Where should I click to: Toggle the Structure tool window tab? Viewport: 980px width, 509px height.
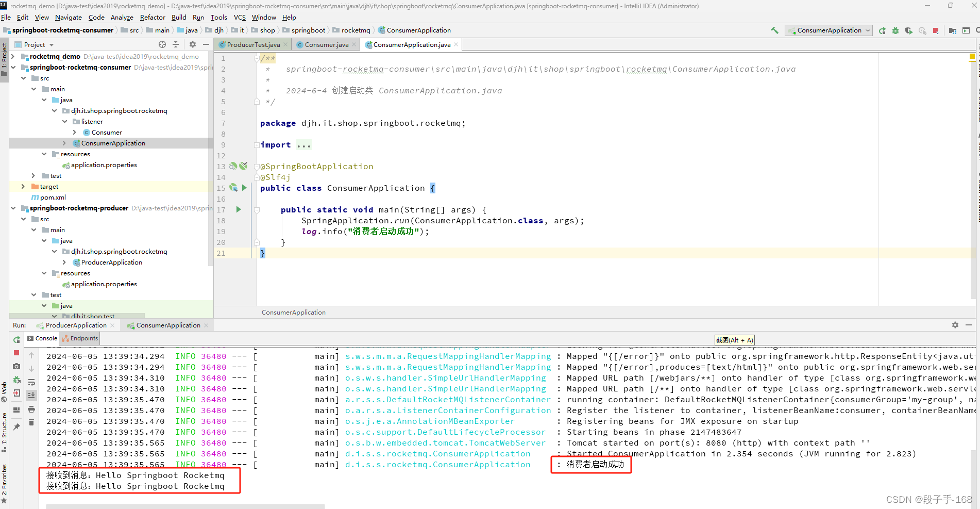tap(4, 432)
